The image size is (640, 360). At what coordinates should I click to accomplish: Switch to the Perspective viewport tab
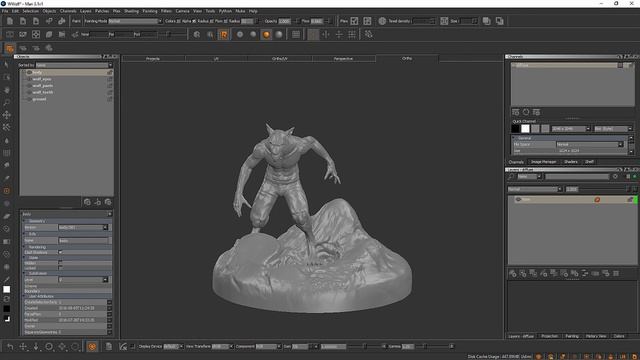click(343, 59)
